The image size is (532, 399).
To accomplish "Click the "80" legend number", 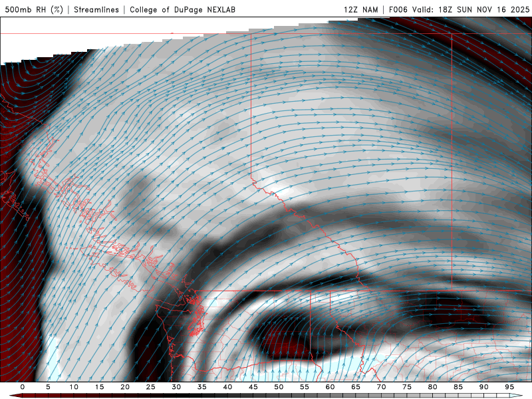I will click(433, 387).
